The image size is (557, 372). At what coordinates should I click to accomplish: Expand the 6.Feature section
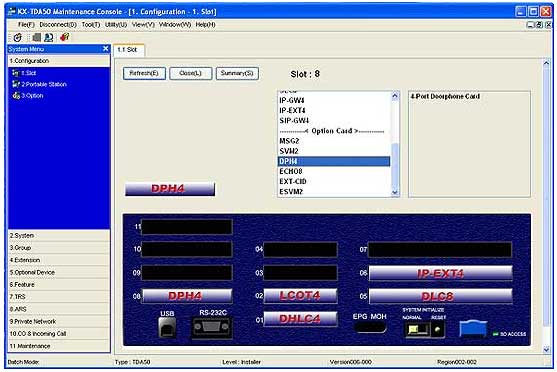pos(59,285)
